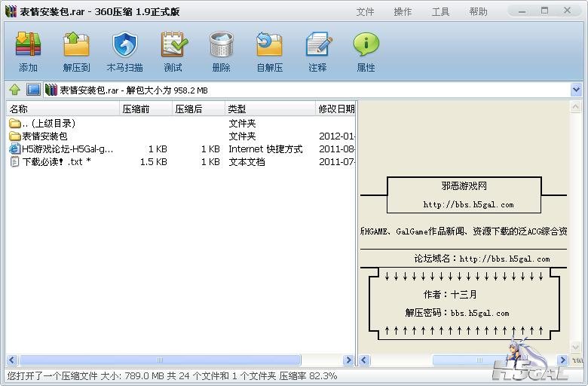This screenshot has width=588, height=386.
Task: Sort by 类型 column header
Action: 268,109
